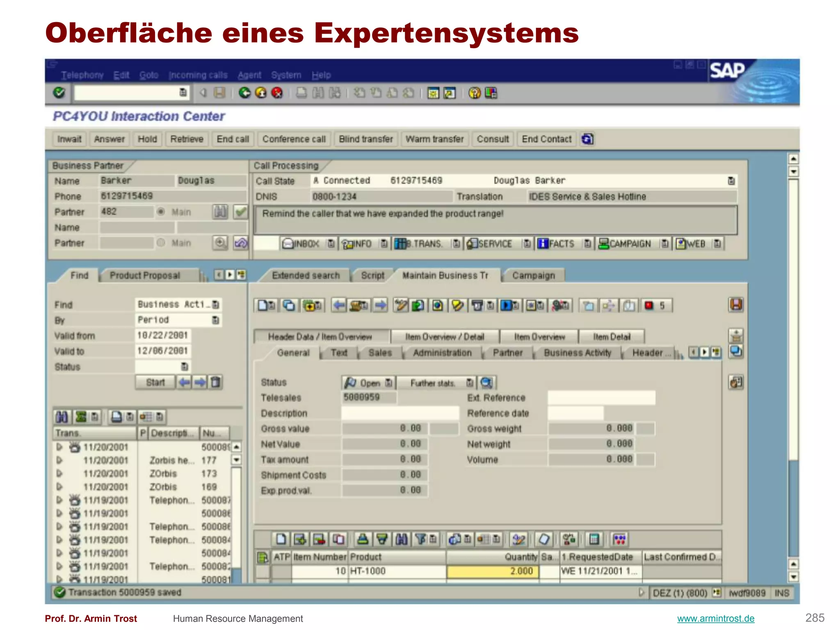The width and height of the screenshot is (840, 630).
Task: Select the Item Overview / Detail tab
Action: click(445, 337)
